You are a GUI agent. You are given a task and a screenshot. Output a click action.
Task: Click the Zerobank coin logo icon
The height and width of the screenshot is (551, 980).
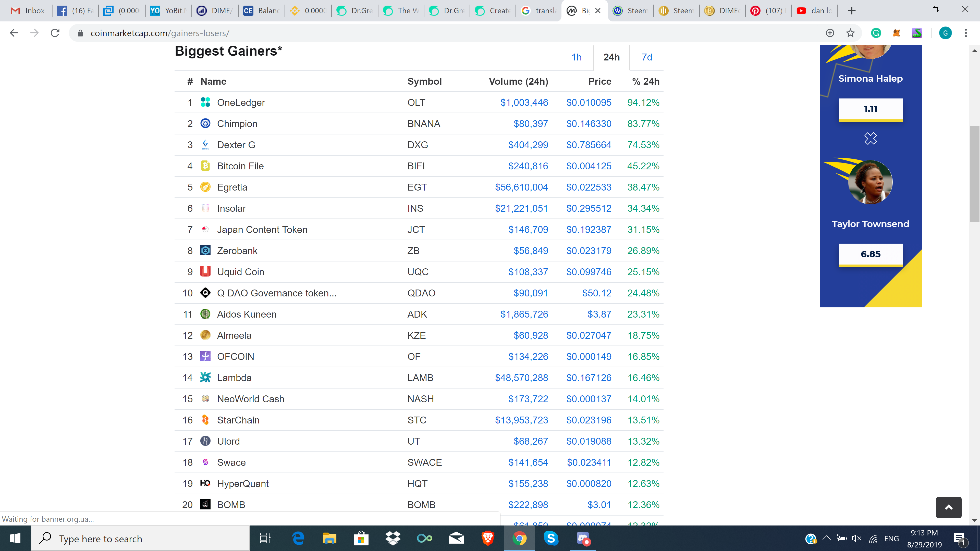(205, 250)
